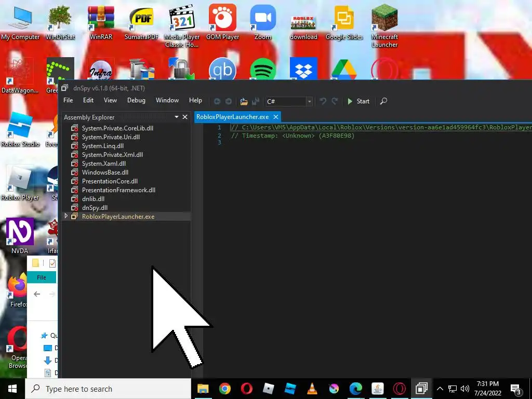Select System.Private.Xml.dll in the tree
532x399 pixels.
tap(112, 155)
